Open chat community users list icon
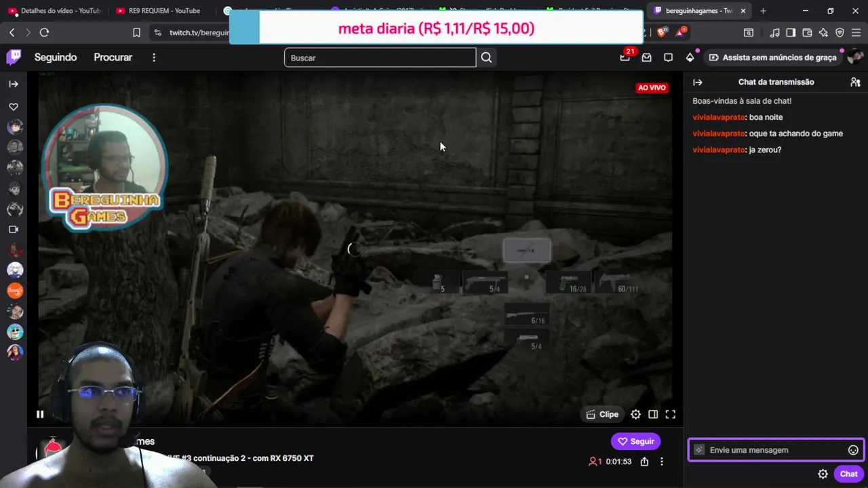Viewport: 868px width, 488px height. tap(855, 82)
